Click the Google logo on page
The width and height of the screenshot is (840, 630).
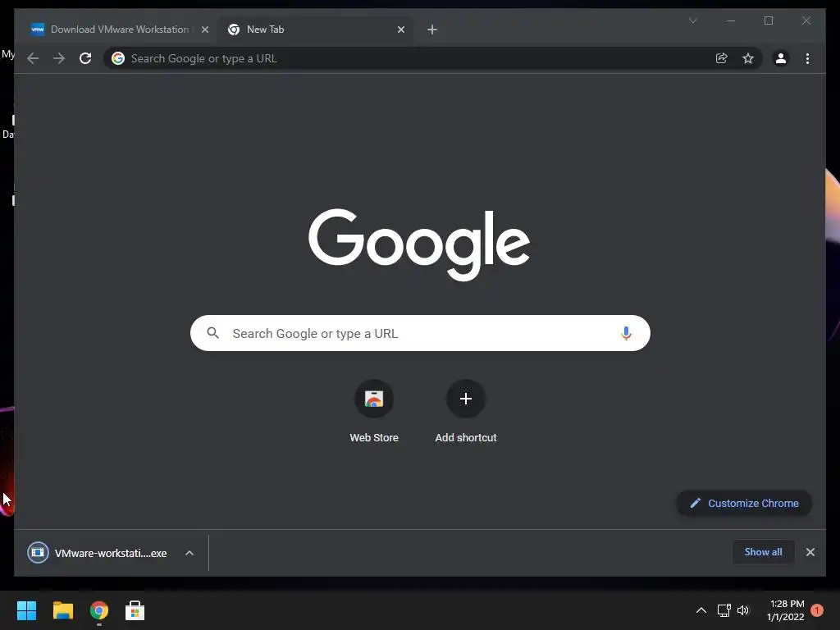click(x=419, y=244)
